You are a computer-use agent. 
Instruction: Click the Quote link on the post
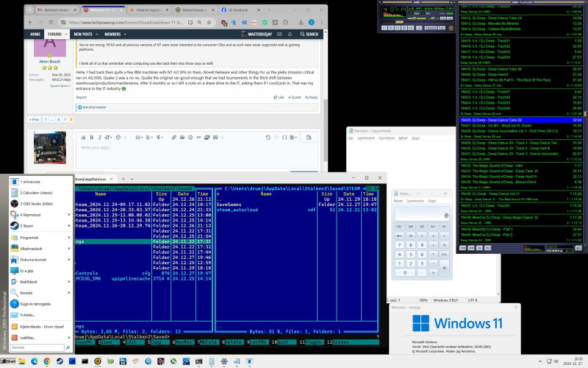pos(295,97)
